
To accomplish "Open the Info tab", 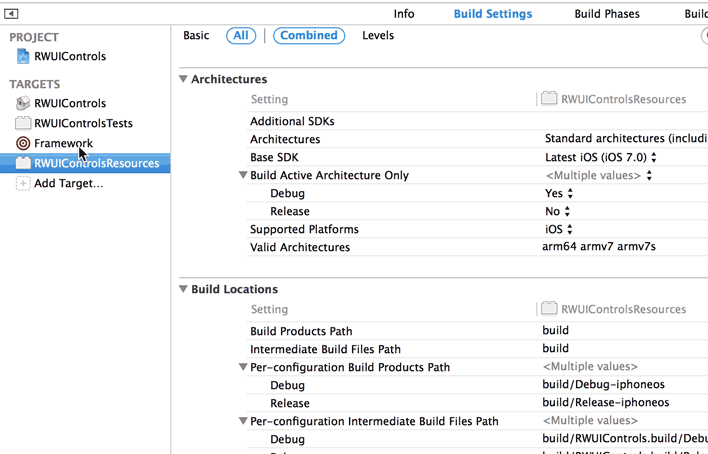I will click(404, 14).
